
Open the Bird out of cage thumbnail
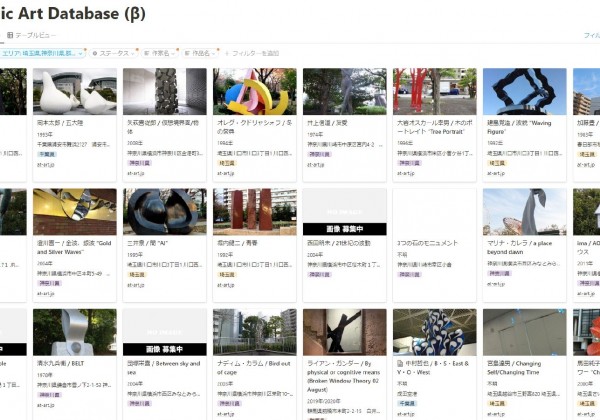click(x=255, y=332)
